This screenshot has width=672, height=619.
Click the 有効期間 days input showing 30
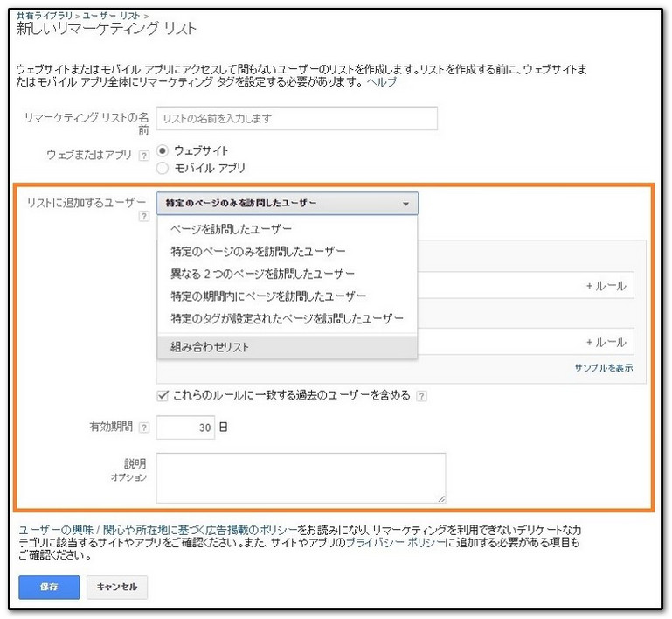pos(185,428)
